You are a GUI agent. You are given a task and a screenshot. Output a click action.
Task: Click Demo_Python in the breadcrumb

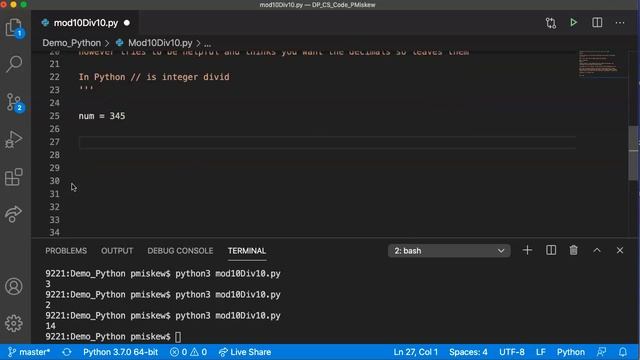(x=71, y=43)
